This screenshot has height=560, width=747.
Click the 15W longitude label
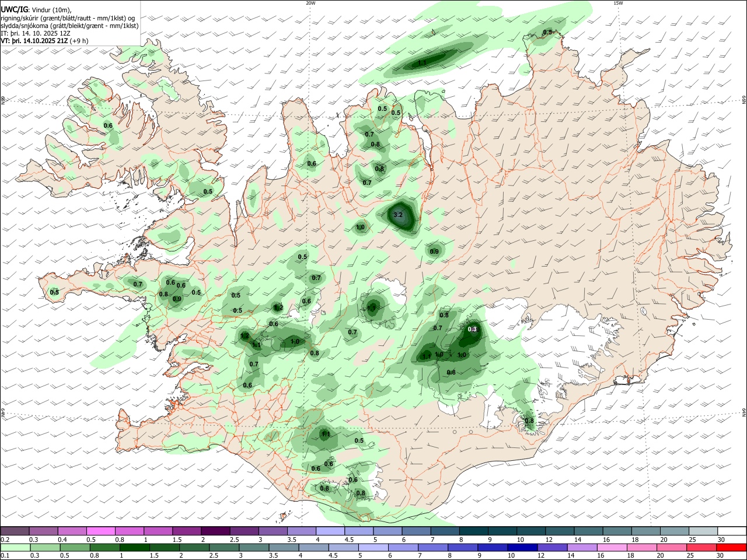click(618, 3)
